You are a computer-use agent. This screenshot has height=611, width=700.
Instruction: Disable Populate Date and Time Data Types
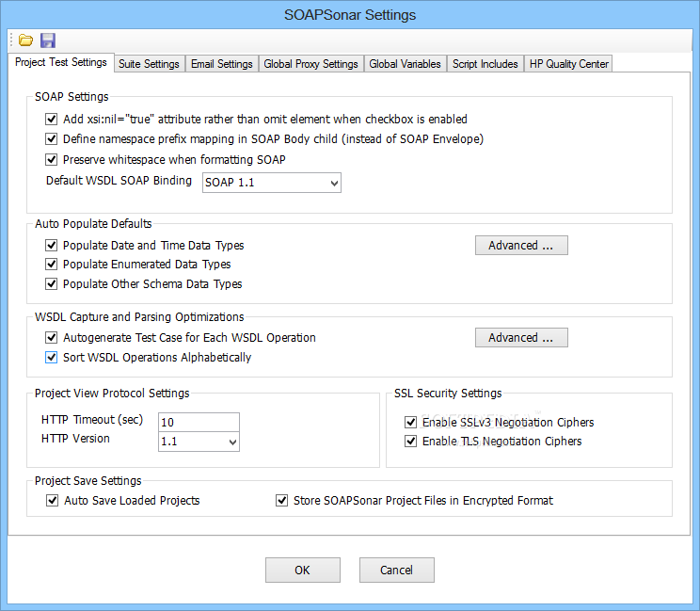pyautogui.click(x=52, y=245)
